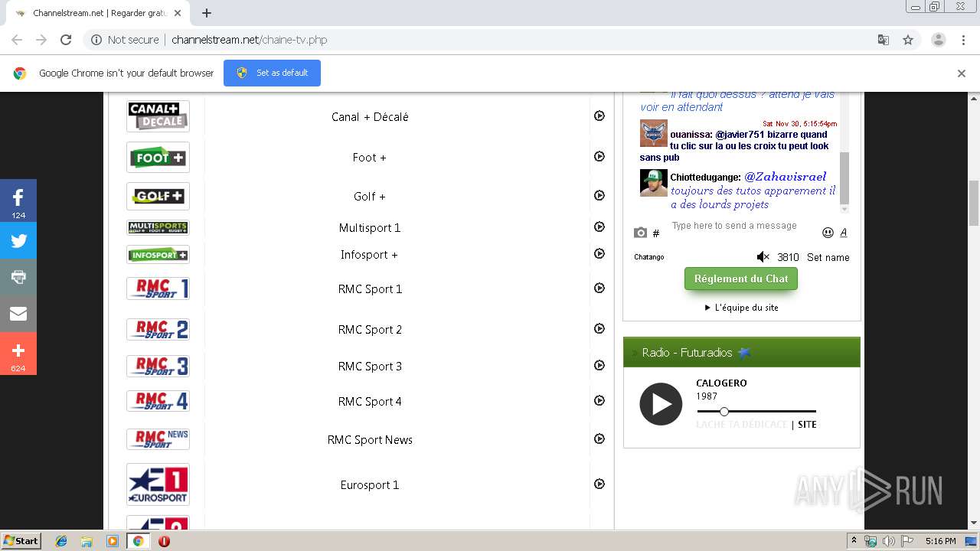This screenshot has height=551, width=980.
Task: Play the RMC Sport 1 stream icon
Action: pyautogui.click(x=599, y=288)
